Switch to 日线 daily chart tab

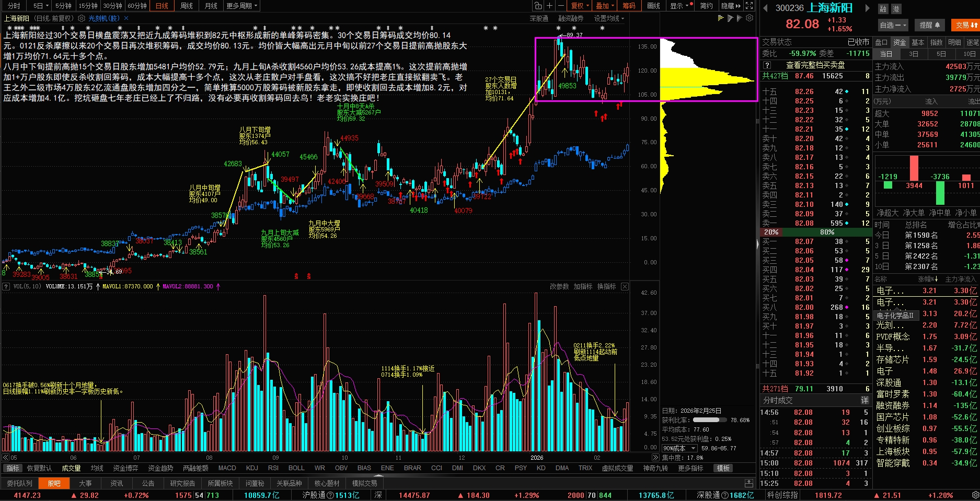pyautogui.click(x=162, y=6)
